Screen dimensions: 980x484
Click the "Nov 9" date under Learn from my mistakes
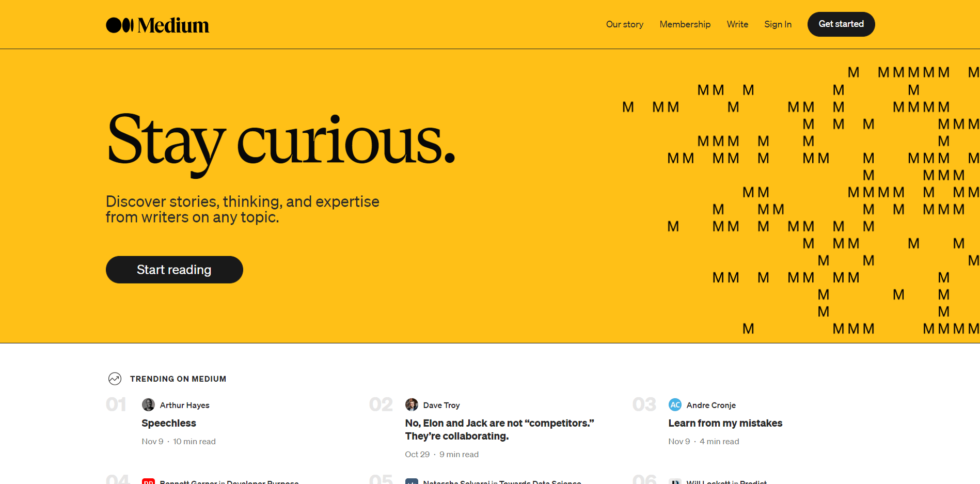679,442
